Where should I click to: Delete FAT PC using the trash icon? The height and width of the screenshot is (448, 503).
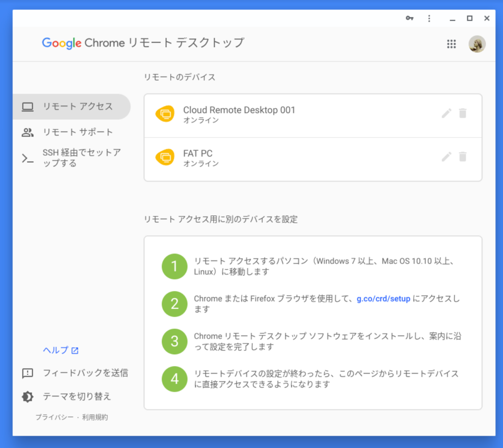pyautogui.click(x=463, y=157)
